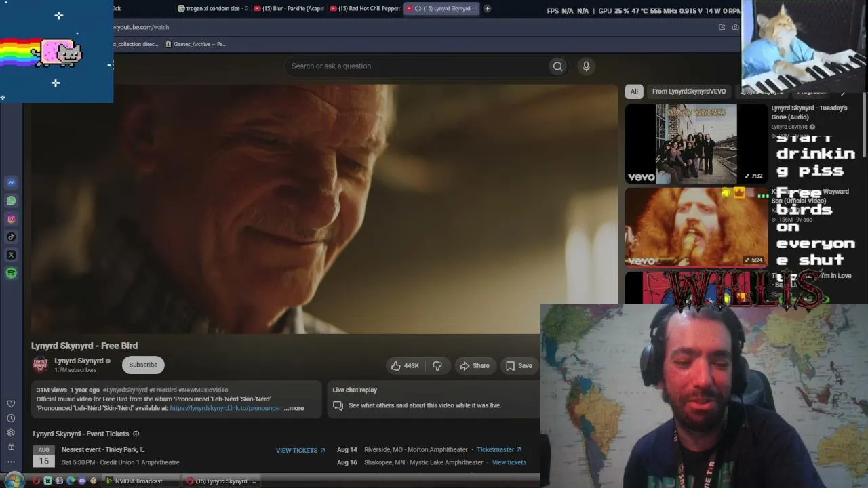Click 'See what others said' chat replay text
The height and width of the screenshot is (488, 868).
tap(425, 405)
